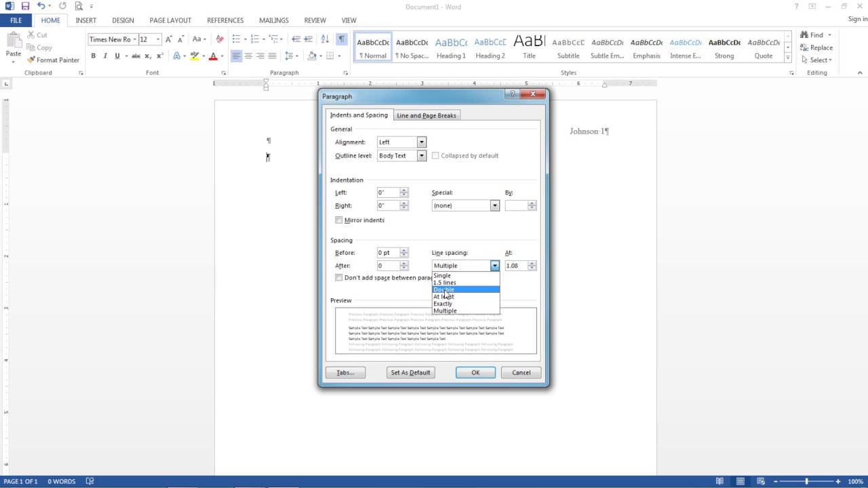868x488 pixels.
Task: Open the Change Case dropdown
Action: point(199,39)
